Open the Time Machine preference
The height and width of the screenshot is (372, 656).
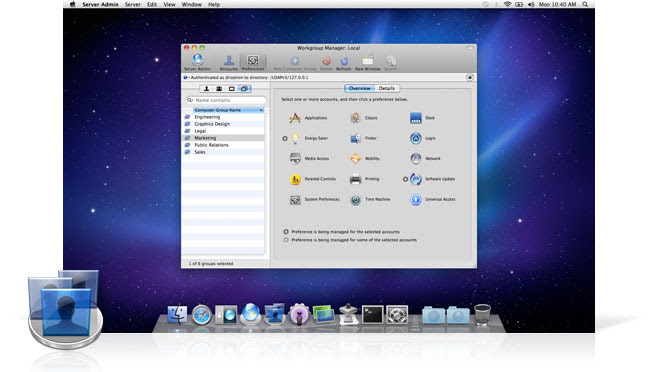point(370,200)
